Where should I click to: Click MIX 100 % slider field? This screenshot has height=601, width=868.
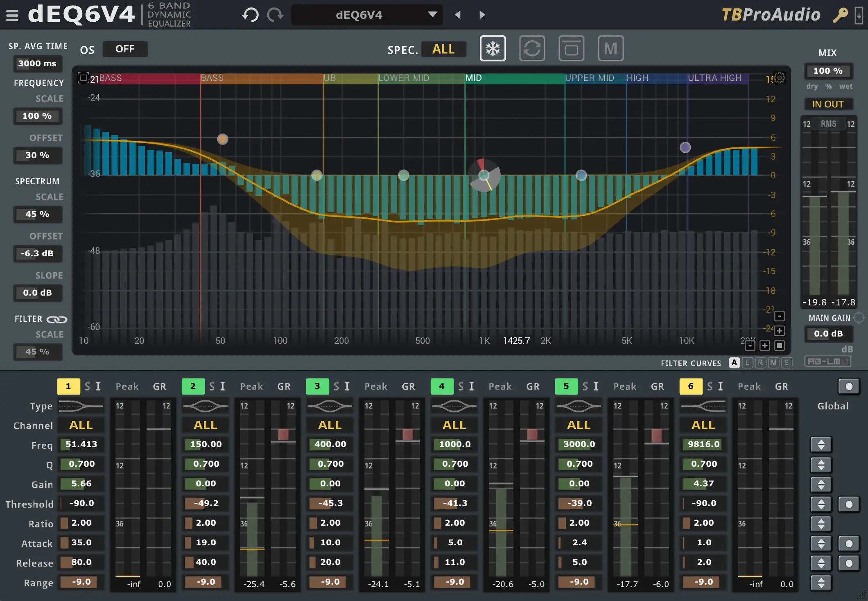(x=828, y=71)
